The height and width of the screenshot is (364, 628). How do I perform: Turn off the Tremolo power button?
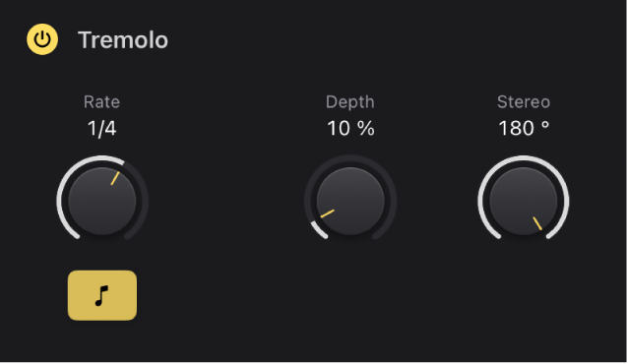point(42,39)
